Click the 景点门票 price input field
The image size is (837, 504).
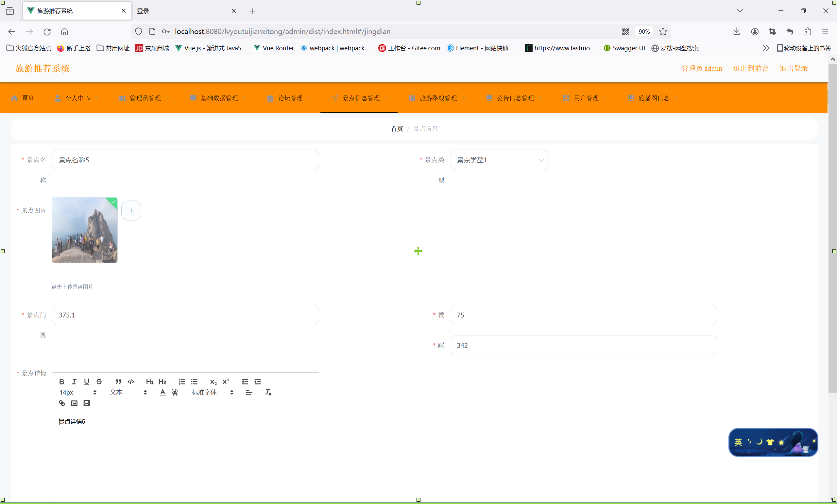click(185, 315)
